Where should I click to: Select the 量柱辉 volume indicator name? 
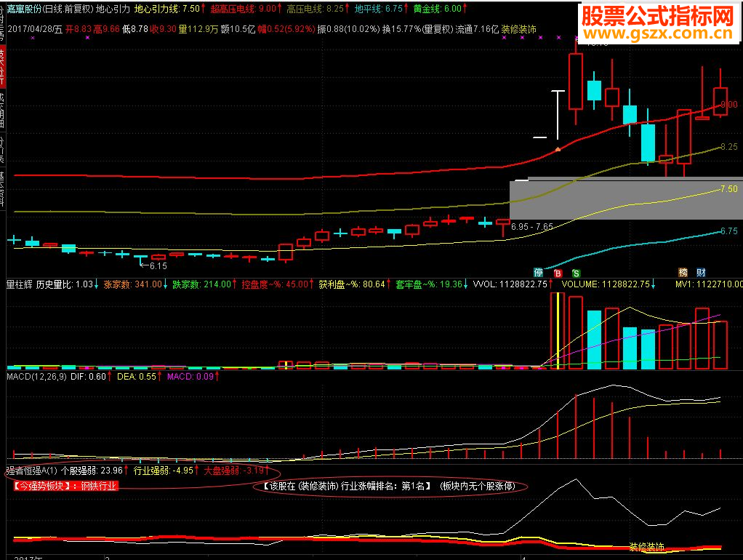point(20,284)
